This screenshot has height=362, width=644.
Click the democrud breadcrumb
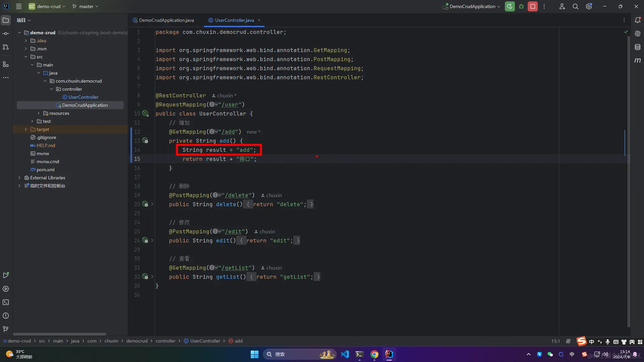137,341
